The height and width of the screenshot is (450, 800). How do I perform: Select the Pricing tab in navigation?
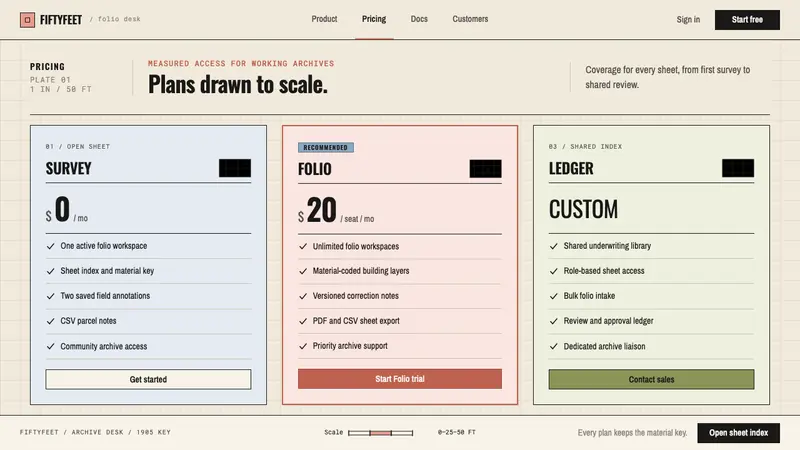tap(374, 19)
